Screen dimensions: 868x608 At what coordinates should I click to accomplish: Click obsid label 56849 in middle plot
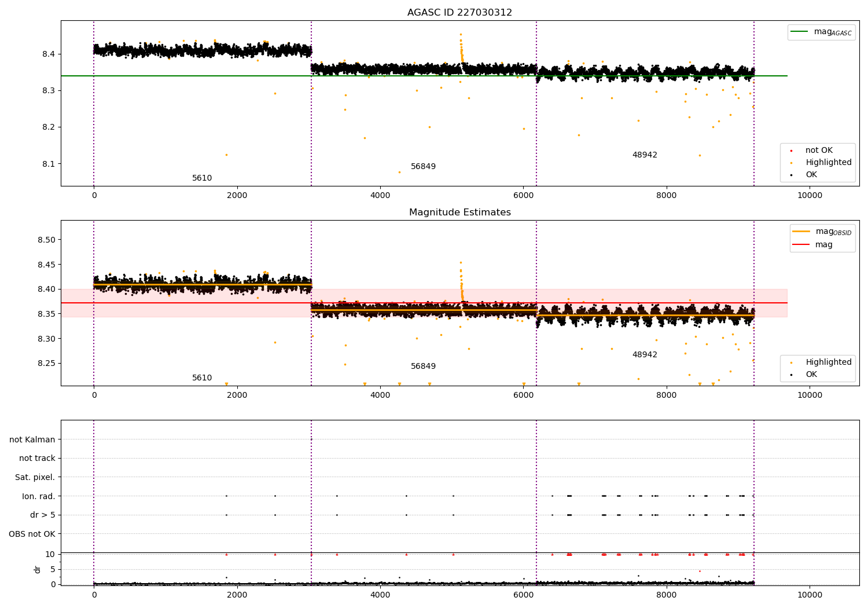(423, 367)
